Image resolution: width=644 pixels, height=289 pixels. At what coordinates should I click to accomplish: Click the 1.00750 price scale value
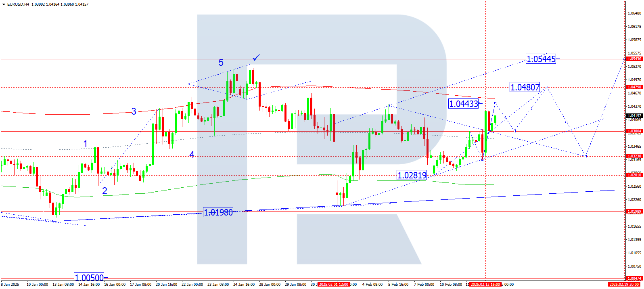635,266
